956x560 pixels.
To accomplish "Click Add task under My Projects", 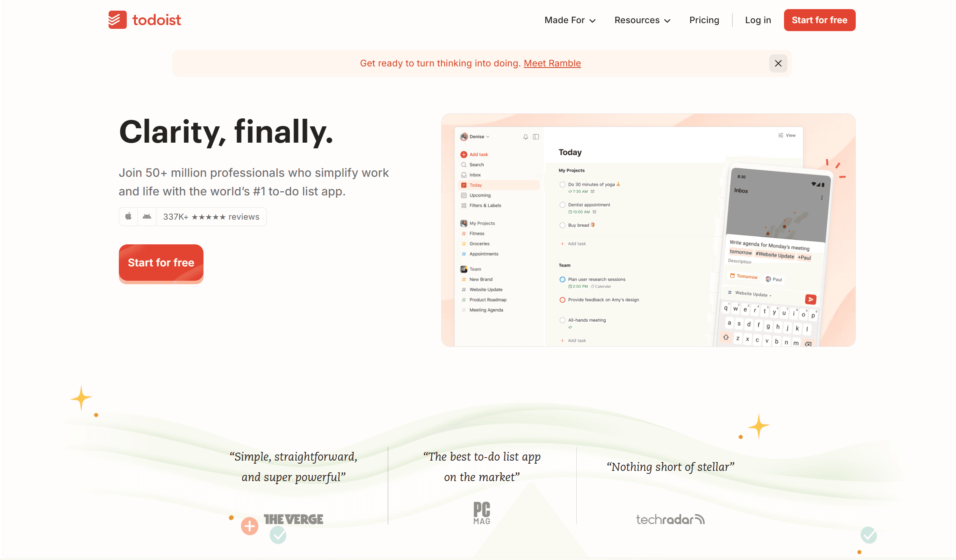I will [573, 244].
